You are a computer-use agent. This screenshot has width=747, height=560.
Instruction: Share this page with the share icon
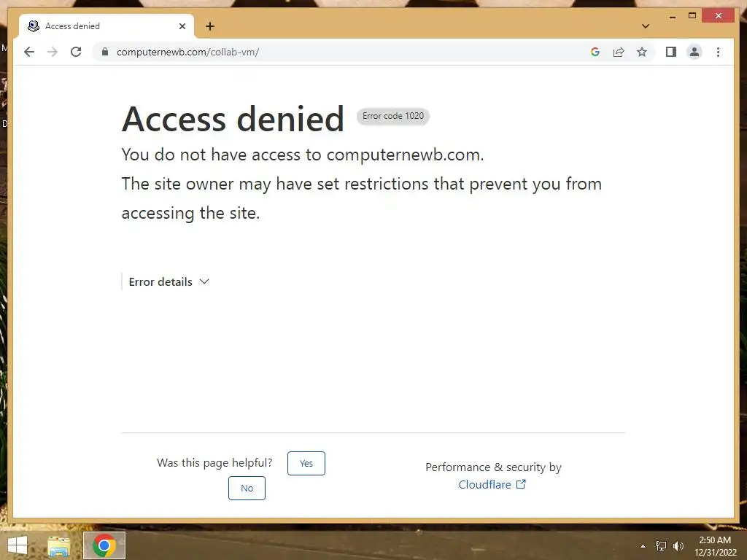pyautogui.click(x=619, y=52)
